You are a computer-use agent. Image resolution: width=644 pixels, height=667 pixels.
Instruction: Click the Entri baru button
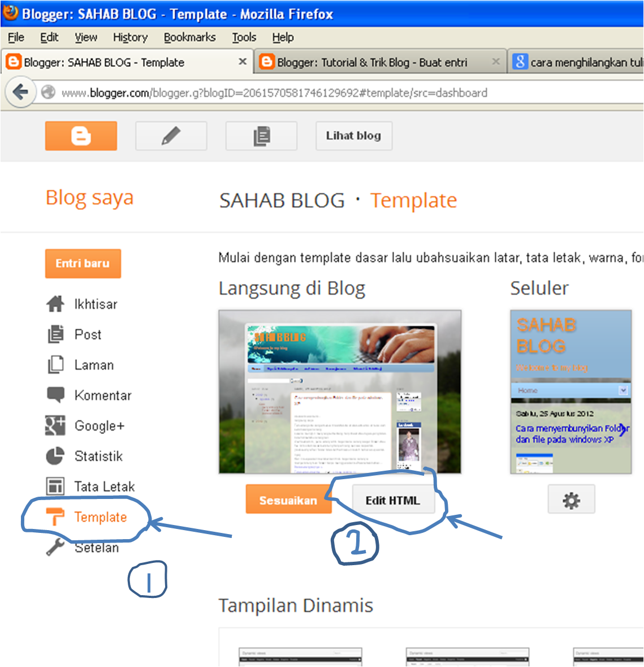83,263
